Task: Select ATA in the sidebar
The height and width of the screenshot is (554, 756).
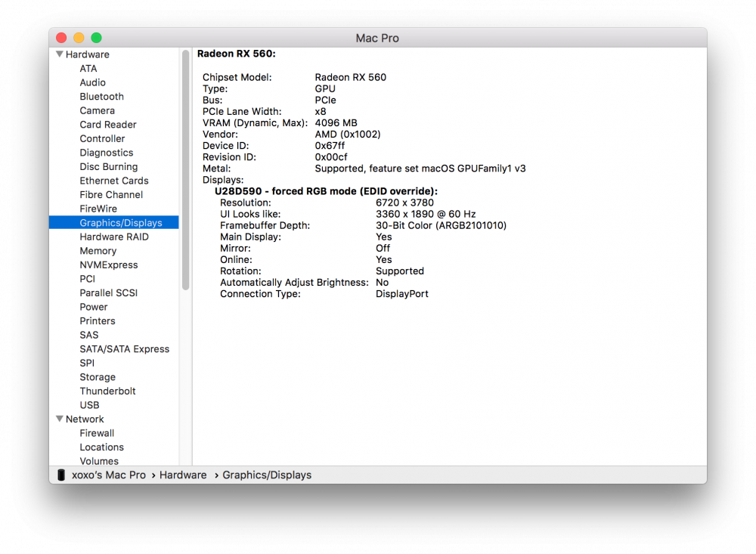Action: point(88,69)
